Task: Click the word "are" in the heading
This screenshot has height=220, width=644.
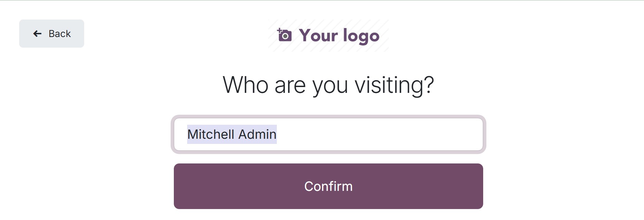Action: pos(290,86)
